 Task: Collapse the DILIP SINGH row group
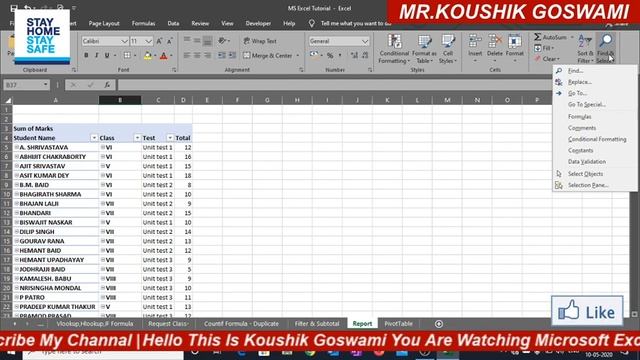(x=17, y=231)
